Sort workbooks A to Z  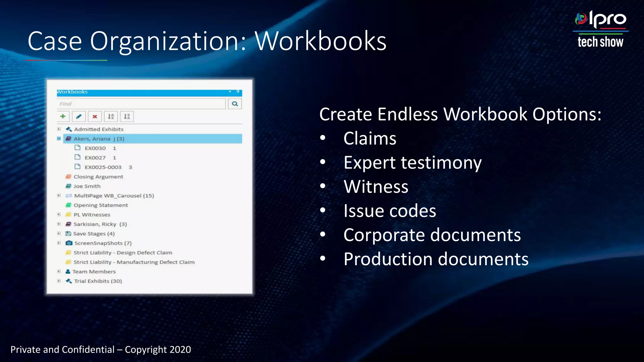click(111, 117)
